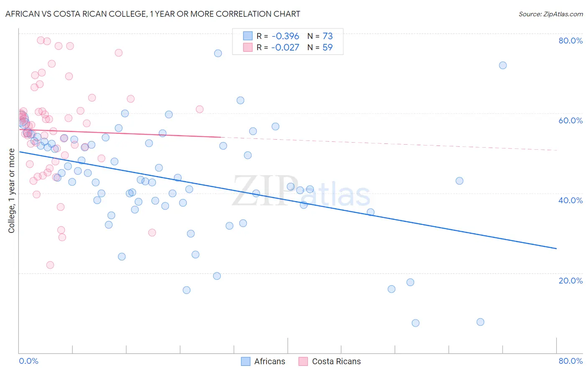This screenshot has height=373, width=588.
Task: Click the College, 1 year or more axis title
Action: pos(11,191)
